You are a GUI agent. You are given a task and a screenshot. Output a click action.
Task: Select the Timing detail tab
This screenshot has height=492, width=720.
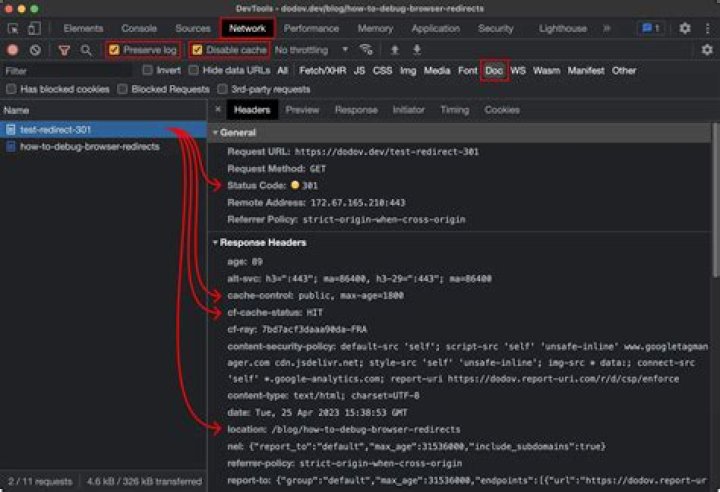click(x=455, y=110)
